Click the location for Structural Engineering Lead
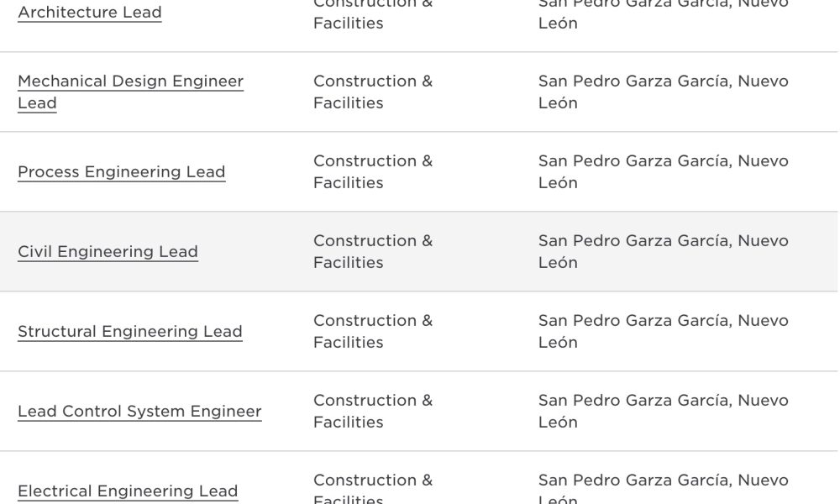Screen dimensions: 840x504 (664, 332)
